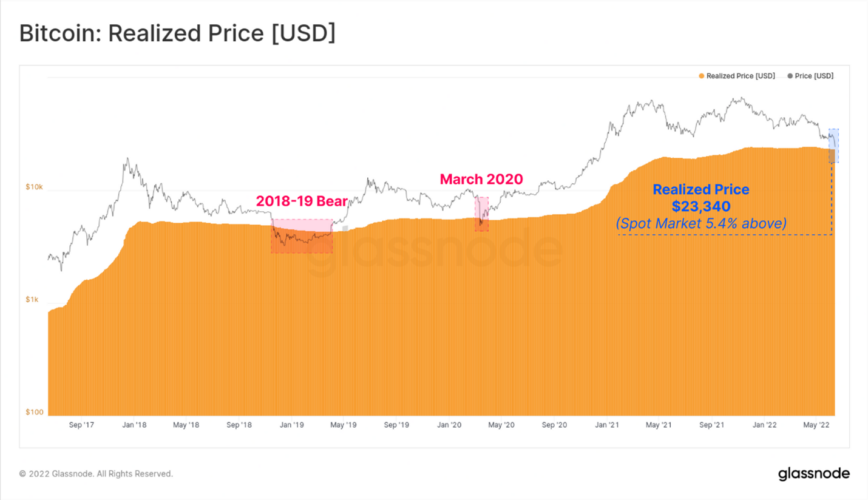This screenshot has width=868, height=500.
Task: Toggle the Realized Price [USD] legend label
Action: coord(741,76)
